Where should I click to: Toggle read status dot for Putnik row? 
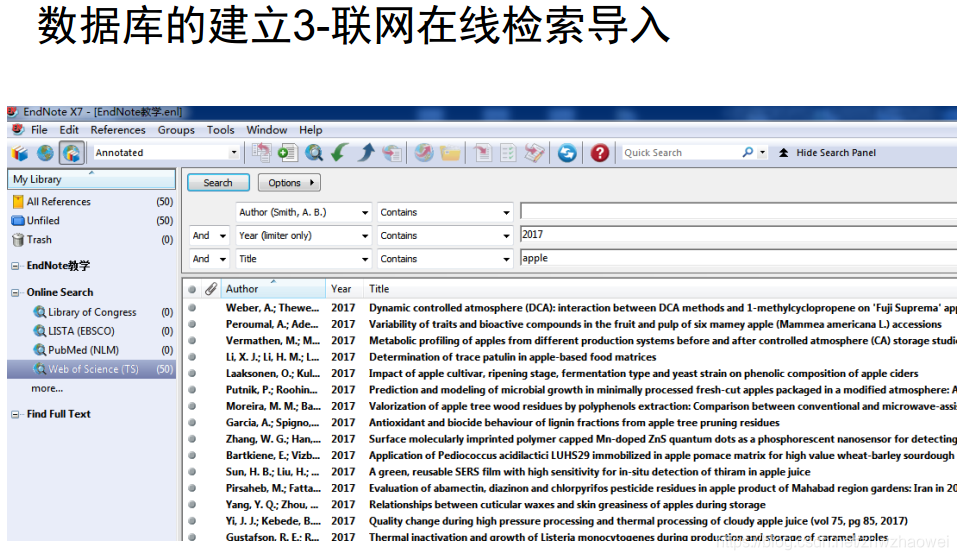coord(192,390)
